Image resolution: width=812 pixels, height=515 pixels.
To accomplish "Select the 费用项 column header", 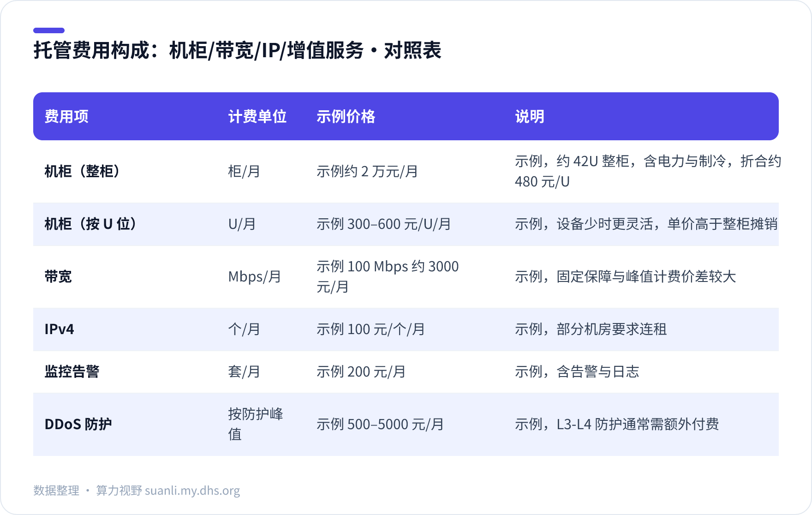I will 66,116.
